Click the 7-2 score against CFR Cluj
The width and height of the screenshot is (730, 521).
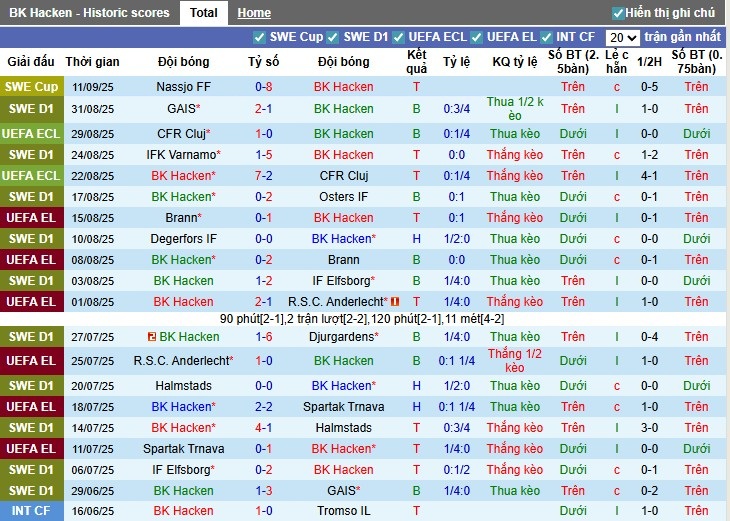(x=263, y=176)
